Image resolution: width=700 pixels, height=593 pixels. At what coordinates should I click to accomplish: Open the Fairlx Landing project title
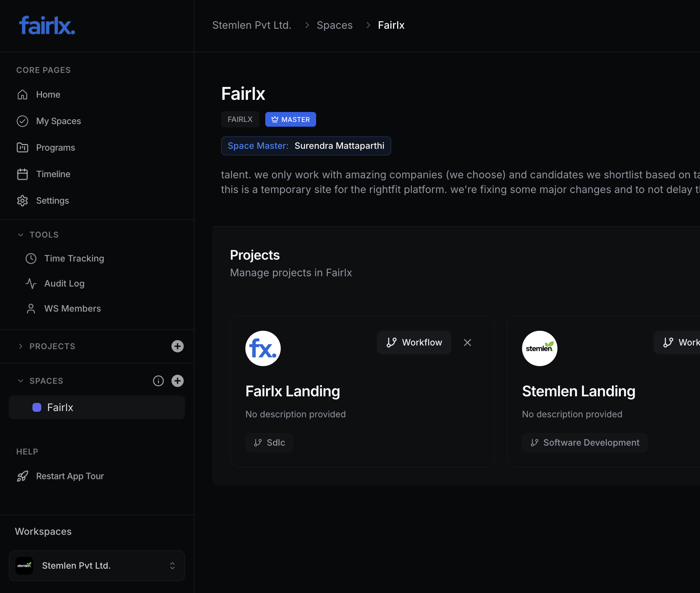[x=293, y=391]
